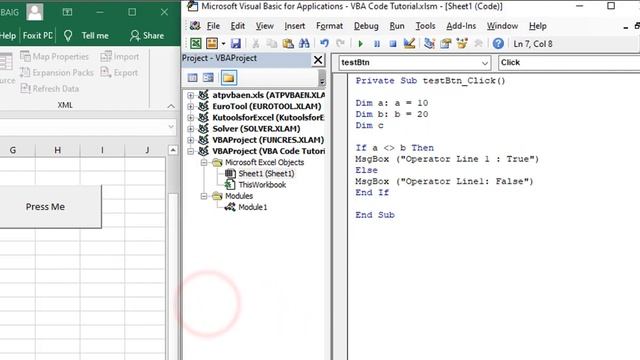640x360 pixels.
Task: Open the Insert UserForm dropdown arrow
Action: [223, 44]
